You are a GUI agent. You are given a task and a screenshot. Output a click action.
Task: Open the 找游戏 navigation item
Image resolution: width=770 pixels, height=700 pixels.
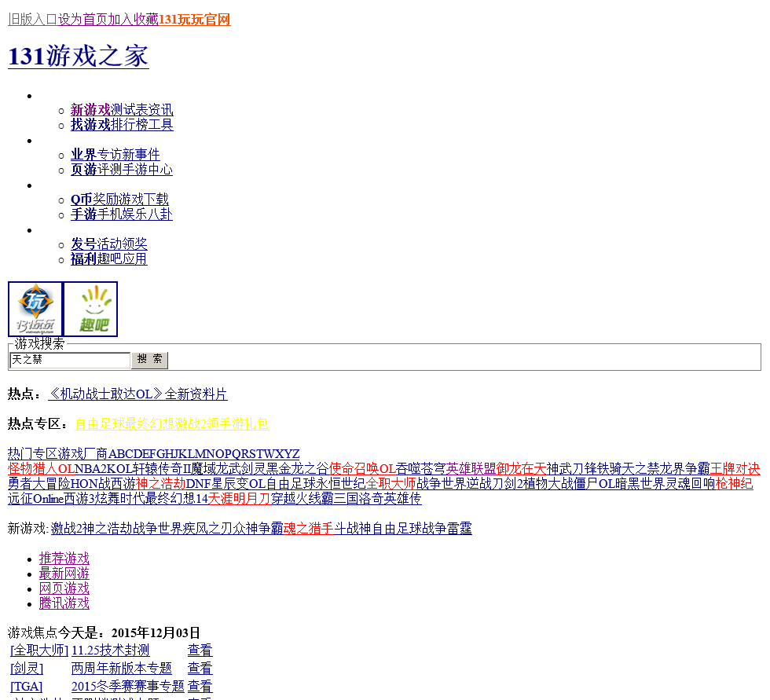[91, 125]
